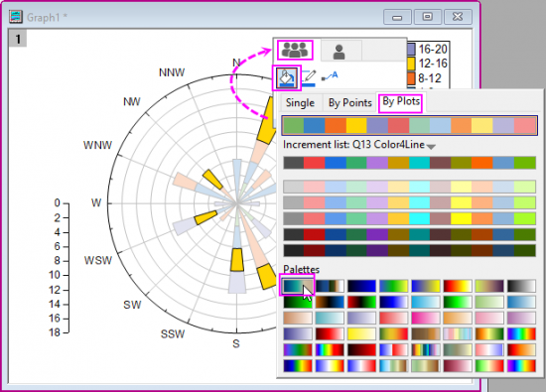546x392 pixels.
Task: Select the yellow wedge in the south direction
Action: pyautogui.click(x=237, y=260)
